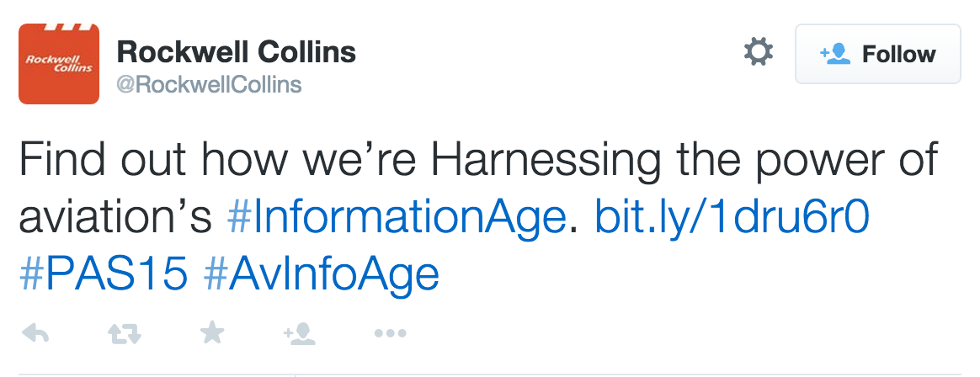The height and width of the screenshot is (377, 980).
Task: Click the add-user icon in the tweet action row
Action: [x=300, y=334]
